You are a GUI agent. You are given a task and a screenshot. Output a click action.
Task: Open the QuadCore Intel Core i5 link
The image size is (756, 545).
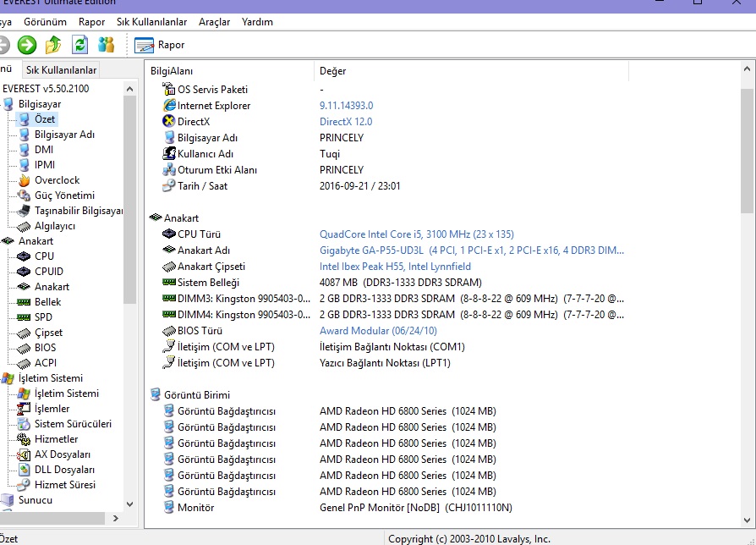pyautogui.click(x=417, y=234)
